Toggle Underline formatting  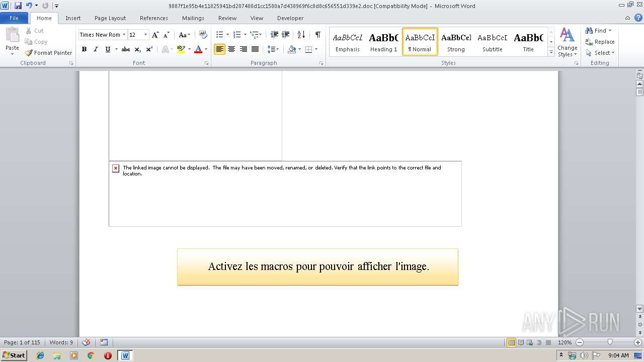108,49
